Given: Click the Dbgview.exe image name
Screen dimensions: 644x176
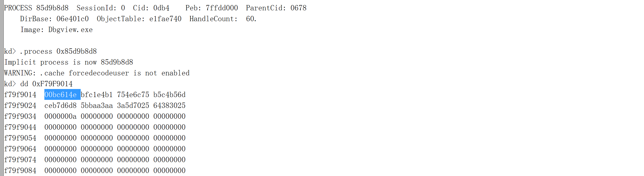Looking at the screenshot, I should (70, 30).
